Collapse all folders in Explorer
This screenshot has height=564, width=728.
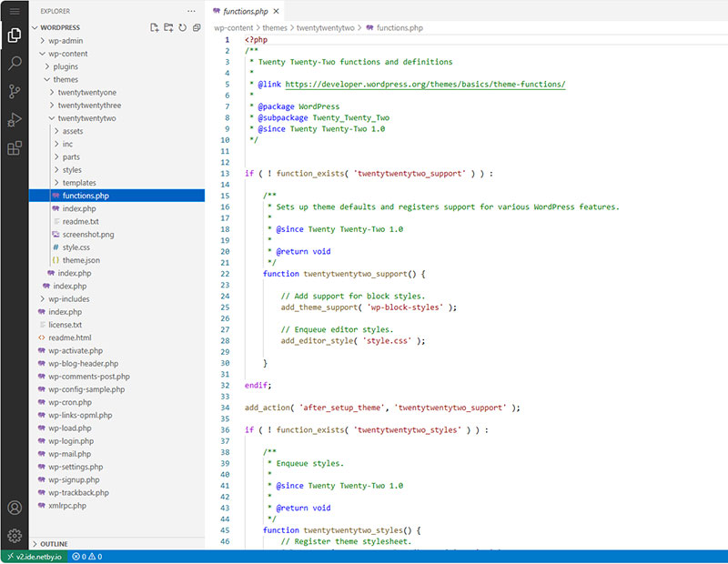[196, 28]
